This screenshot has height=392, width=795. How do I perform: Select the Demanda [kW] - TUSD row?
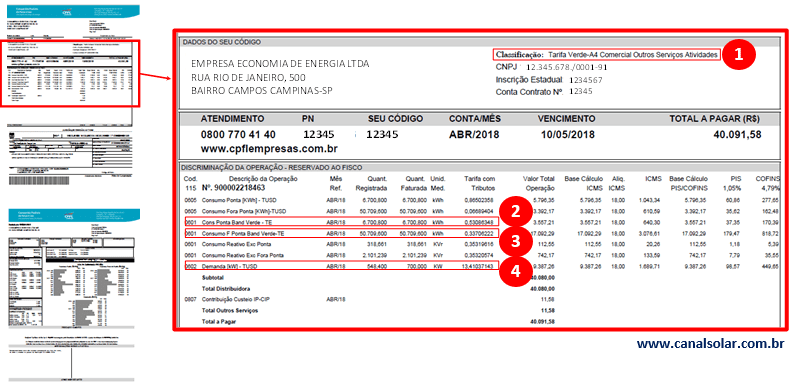(342, 265)
